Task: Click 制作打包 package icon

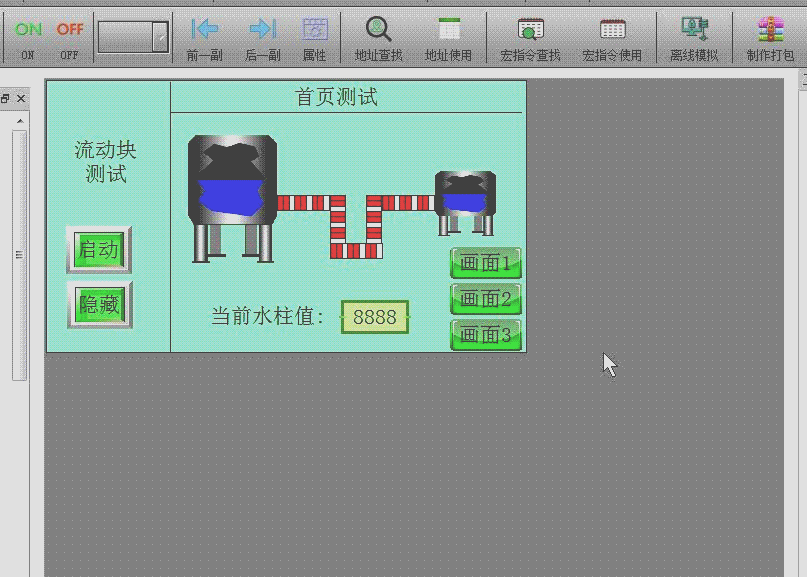Action: pyautogui.click(x=770, y=37)
